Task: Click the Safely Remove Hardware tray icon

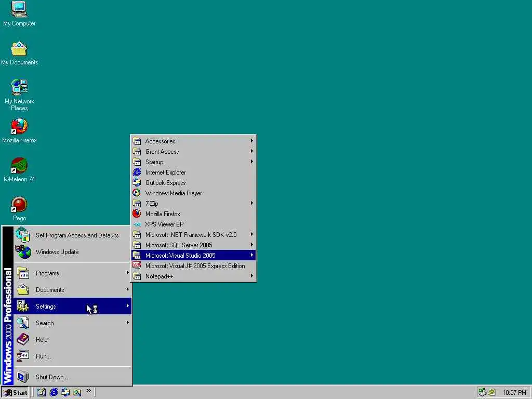Action: point(482,392)
